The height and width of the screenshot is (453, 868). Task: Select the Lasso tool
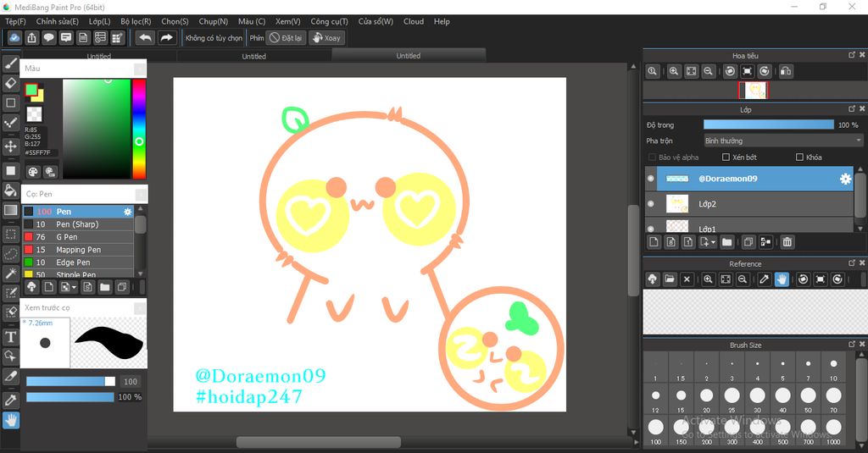[x=10, y=254]
